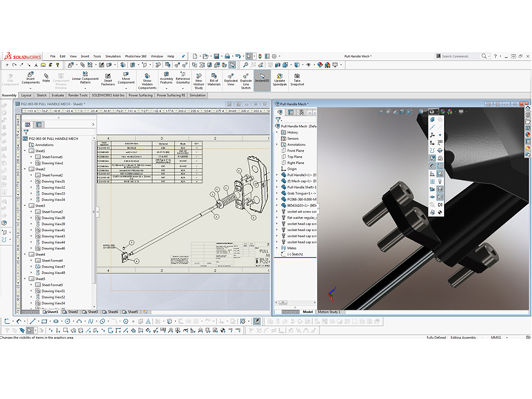Screen dimensions: 532x399
Task: Select Grab Tongue<1> component
Action: pos(301,193)
